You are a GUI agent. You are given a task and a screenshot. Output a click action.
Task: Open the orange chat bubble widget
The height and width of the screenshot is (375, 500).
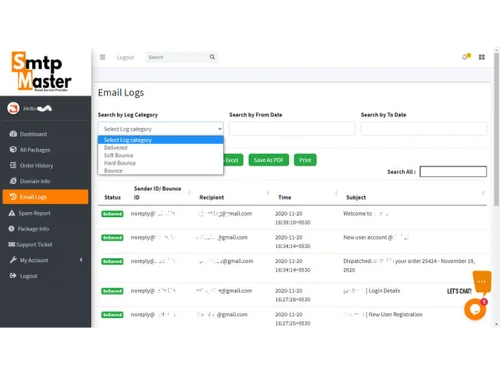click(475, 309)
